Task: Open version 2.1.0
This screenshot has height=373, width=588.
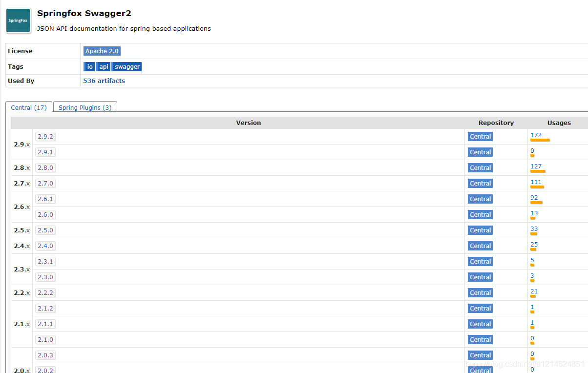Action: click(x=45, y=340)
